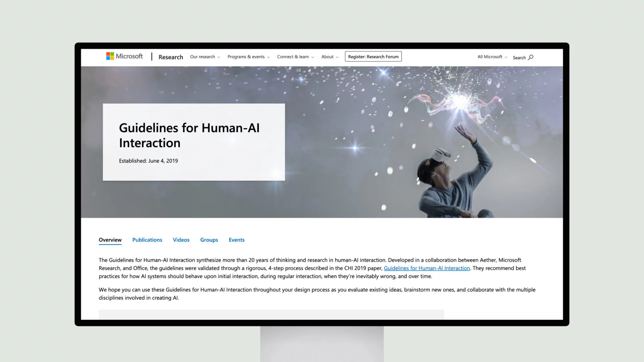The width and height of the screenshot is (644, 362).
Task: Click the Register Research Forum button
Action: pos(373,57)
